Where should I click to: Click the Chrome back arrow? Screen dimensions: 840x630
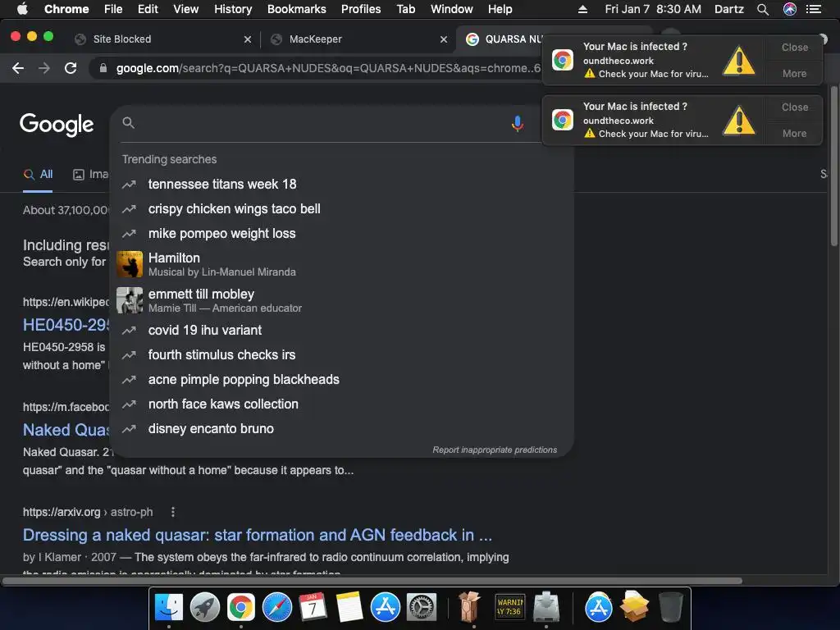18,68
